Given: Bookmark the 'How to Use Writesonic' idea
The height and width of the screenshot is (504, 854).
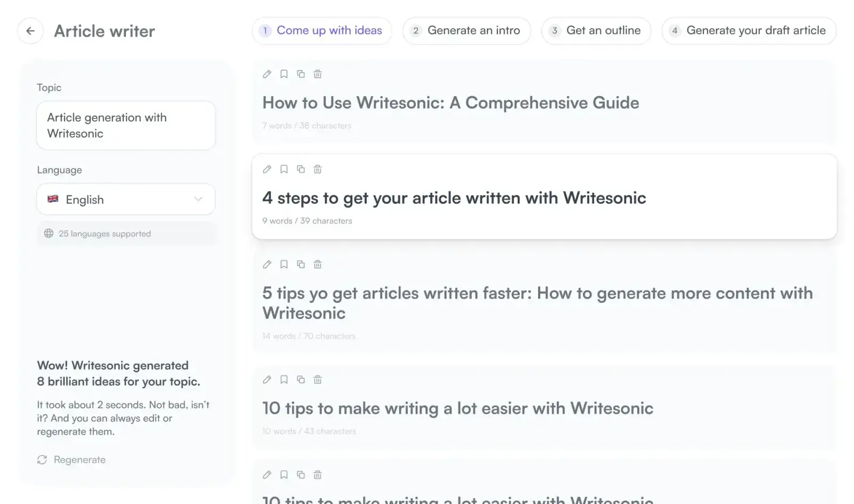Looking at the screenshot, I should coord(284,74).
